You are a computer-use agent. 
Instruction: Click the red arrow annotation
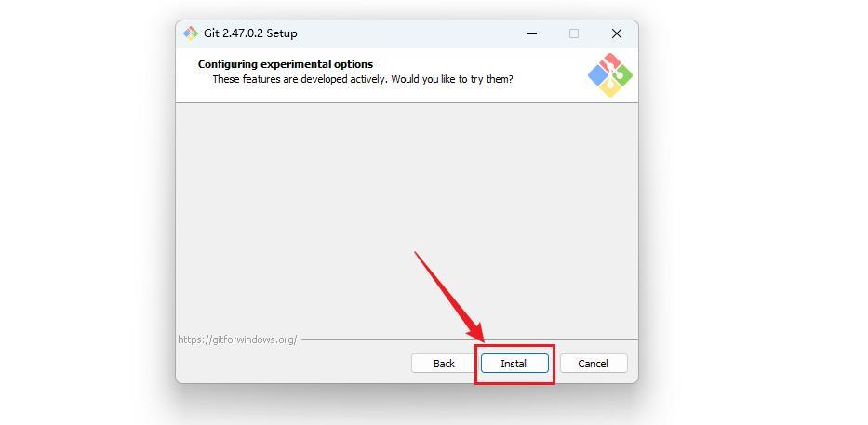tap(449, 296)
